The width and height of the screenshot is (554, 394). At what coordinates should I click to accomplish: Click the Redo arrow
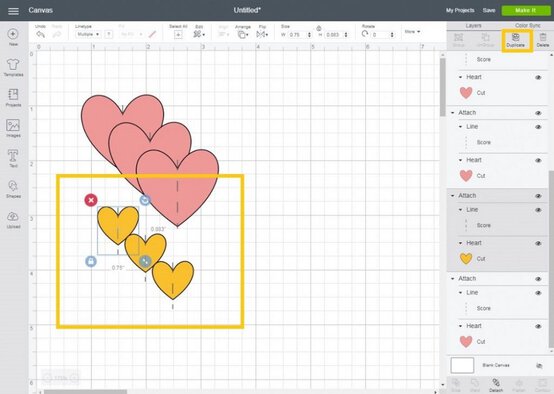[57, 34]
